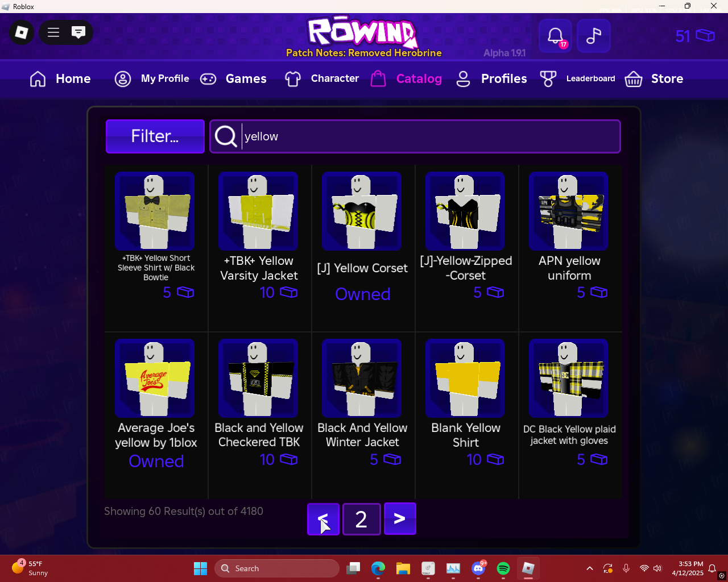Click the Blank Yellow Shirt title
Image resolution: width=728 pixels, height=582 pixels.
(x=466, y=435)
